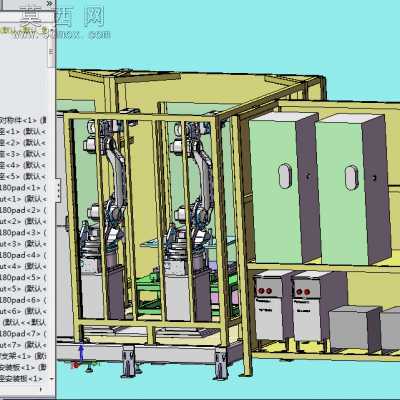Select tree item 座<2> (默认<
The image size is (400, 400).
(x=23, y=143)
